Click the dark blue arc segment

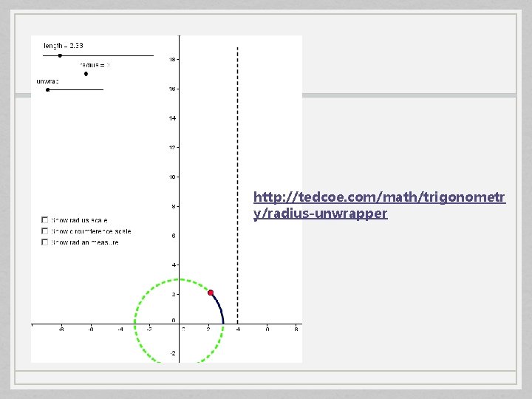[x=219, y=307]
